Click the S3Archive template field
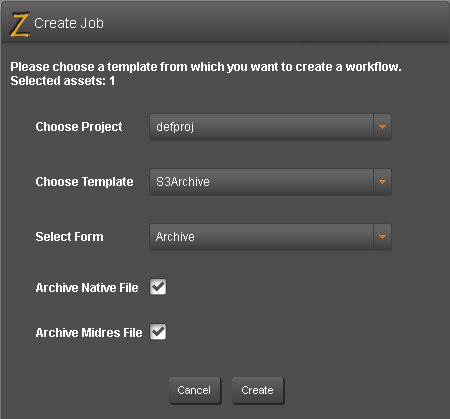The image size is (450, 419). pyautogui.click(x=261, y=182)
